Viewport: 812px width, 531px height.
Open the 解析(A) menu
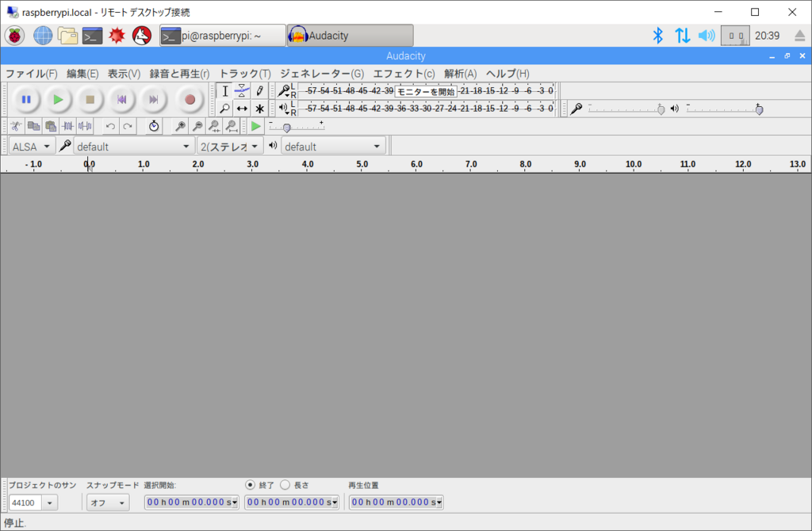click(461, 74)
